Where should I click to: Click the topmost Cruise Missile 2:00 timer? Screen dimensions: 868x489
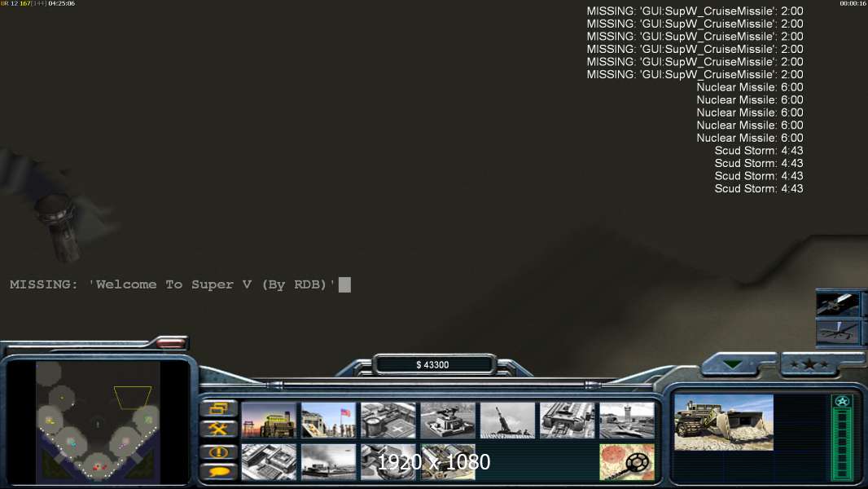695,11
